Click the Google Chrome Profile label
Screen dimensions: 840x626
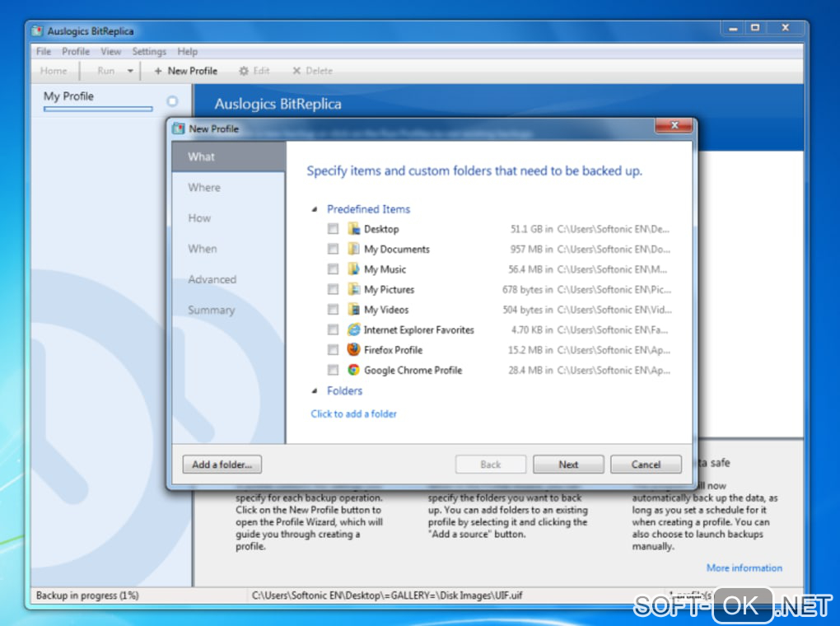click(x=413, y=371)
